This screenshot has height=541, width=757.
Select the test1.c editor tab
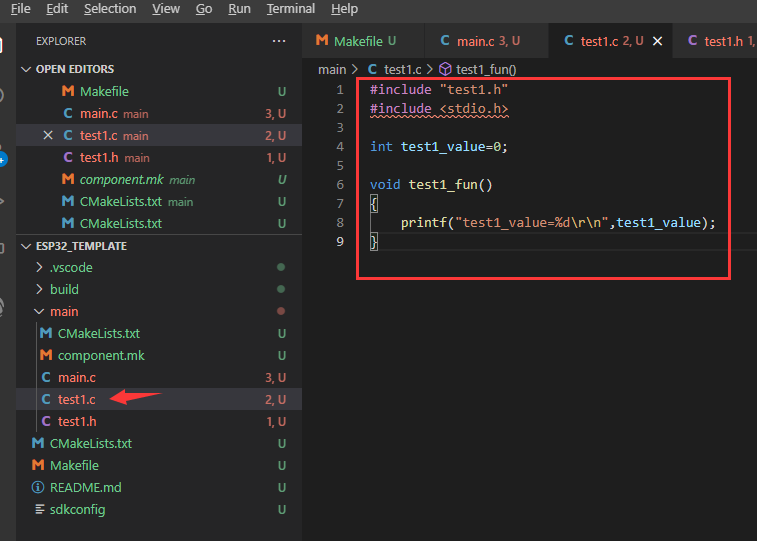[611, 41]
